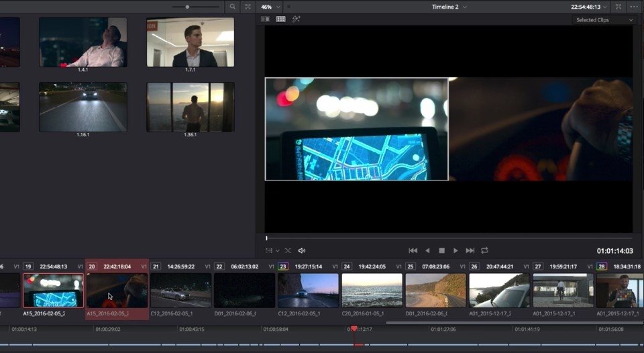Viewport: 644px width, 353px height.
Task: Click timecode 19:59:21:17 above clip 27
Action: (563, 266)
